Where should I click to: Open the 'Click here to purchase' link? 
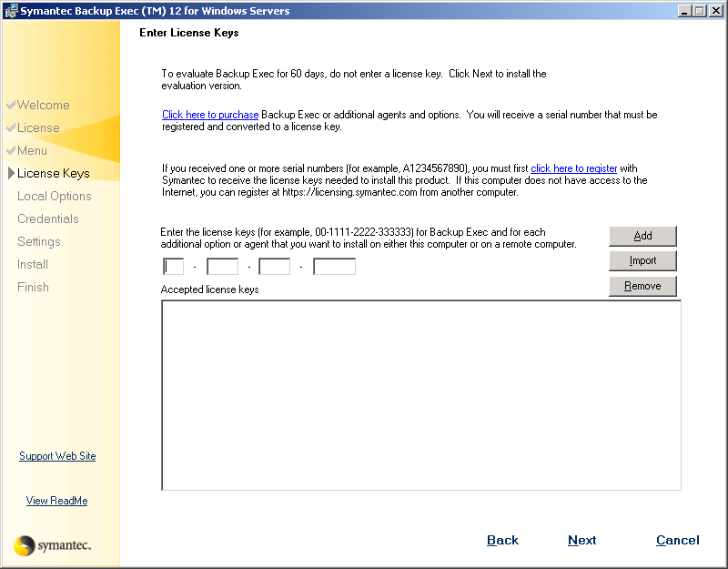(210, 115)
